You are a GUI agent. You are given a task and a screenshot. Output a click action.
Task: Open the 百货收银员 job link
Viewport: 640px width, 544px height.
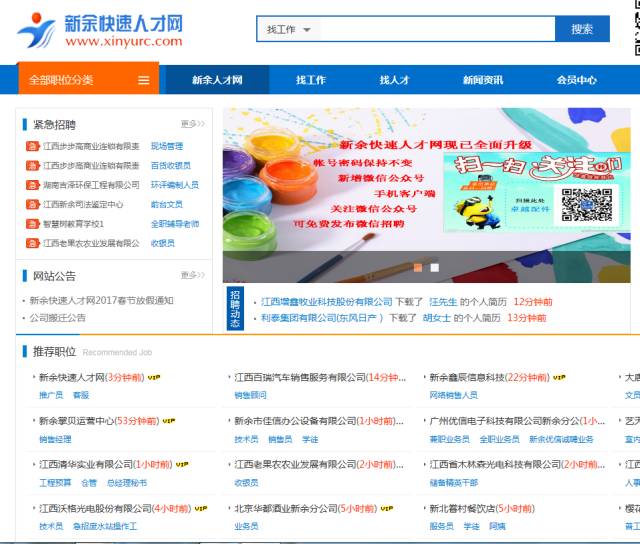[171, 165]
